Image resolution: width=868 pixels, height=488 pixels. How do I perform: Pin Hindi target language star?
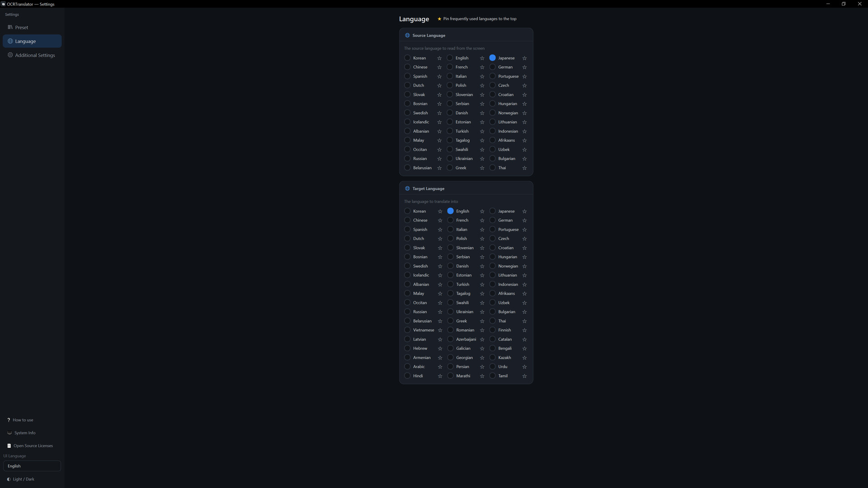[x=440, y=376]
